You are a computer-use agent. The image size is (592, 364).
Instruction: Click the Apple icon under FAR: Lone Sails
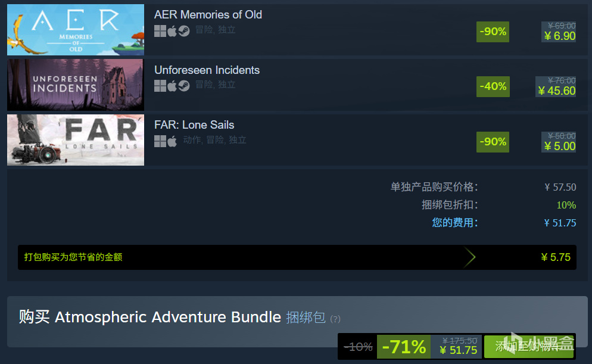[x=172, y=141]
